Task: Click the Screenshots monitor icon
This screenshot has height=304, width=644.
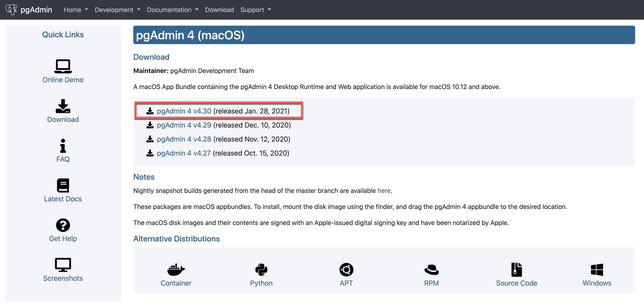Action: pyautogui.click(x=63, y=265)
